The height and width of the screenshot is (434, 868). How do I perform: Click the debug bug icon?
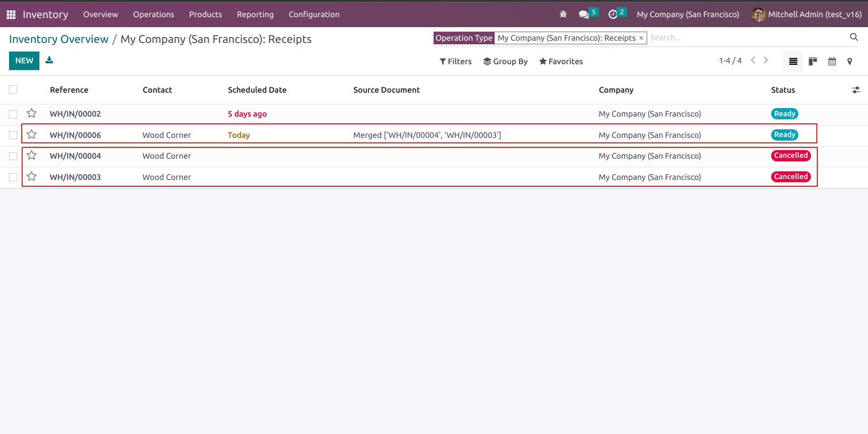pos(563,14)
